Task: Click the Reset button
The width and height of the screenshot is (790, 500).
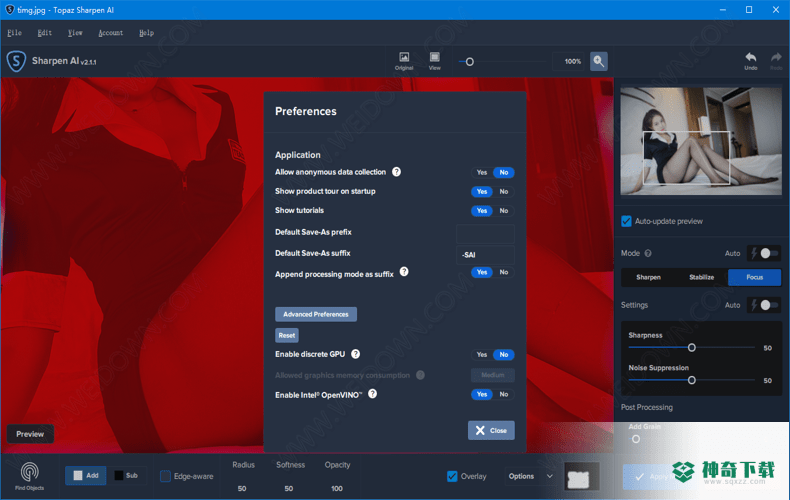Action: (x=287, y=335)
